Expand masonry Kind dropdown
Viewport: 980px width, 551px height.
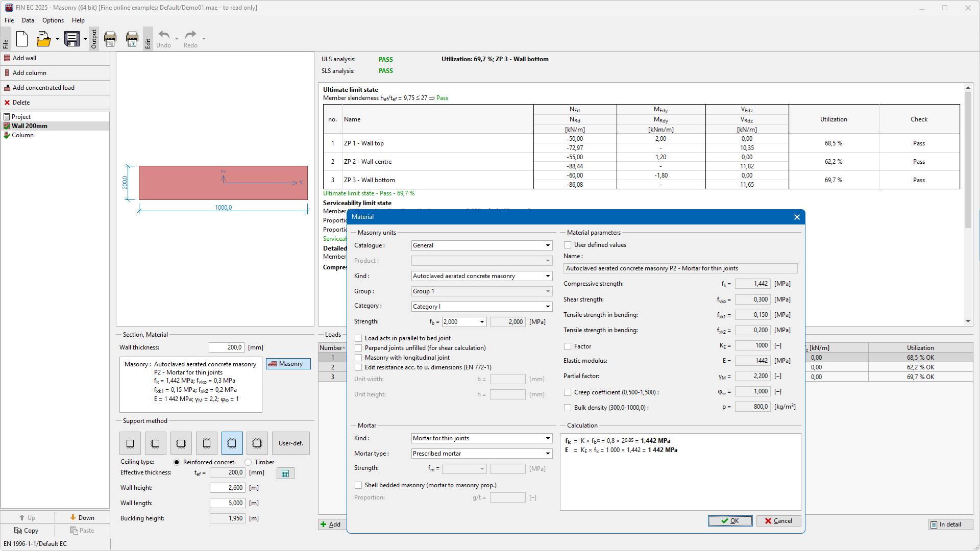pos(548,276)
